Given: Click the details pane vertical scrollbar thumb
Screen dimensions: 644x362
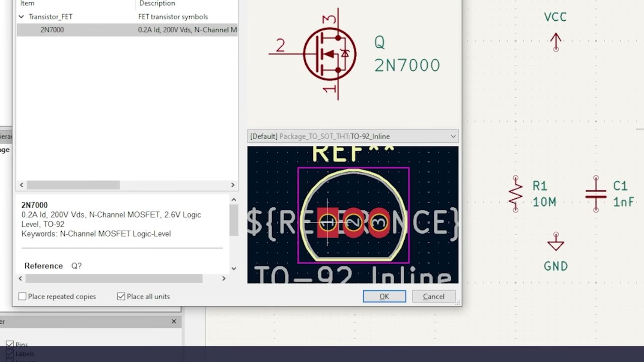Looking at the screenshot, I should coord(233,220).
